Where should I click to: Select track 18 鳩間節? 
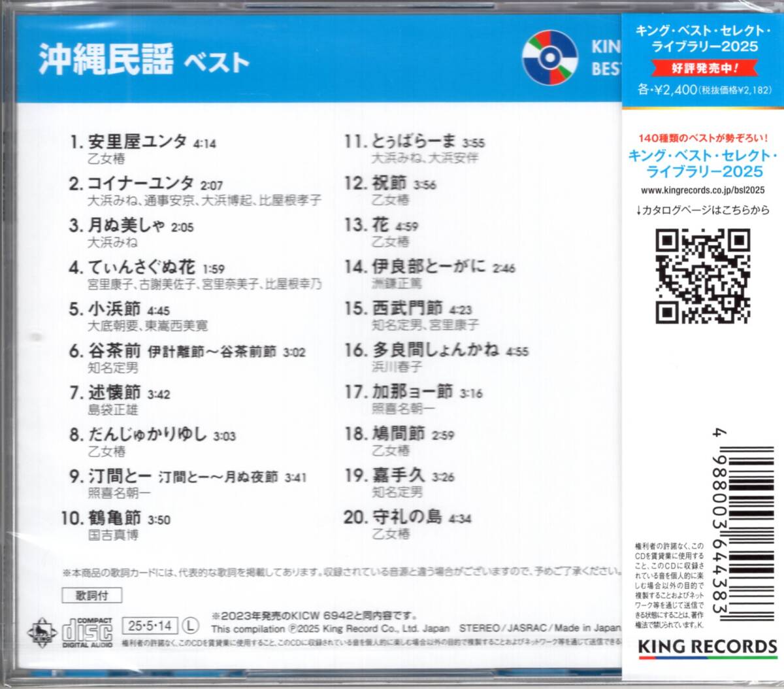click(399, 433)
